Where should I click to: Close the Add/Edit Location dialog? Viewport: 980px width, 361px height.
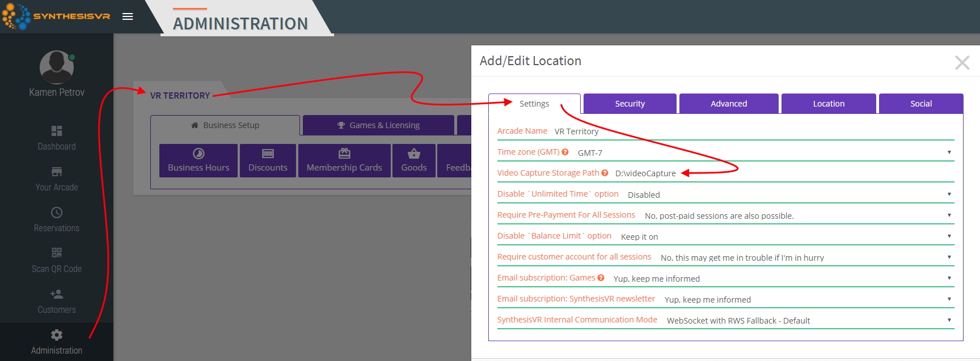click(x=962, y=62)
